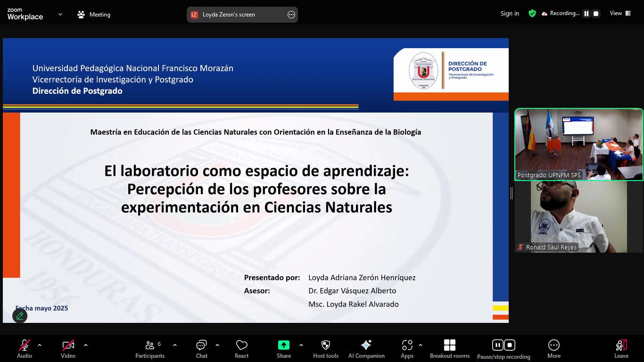Click 'Universidad Pedagógica Nacional Francisco Morazán' text
This screenshot has width=644, height=362.
coord(133,68)
